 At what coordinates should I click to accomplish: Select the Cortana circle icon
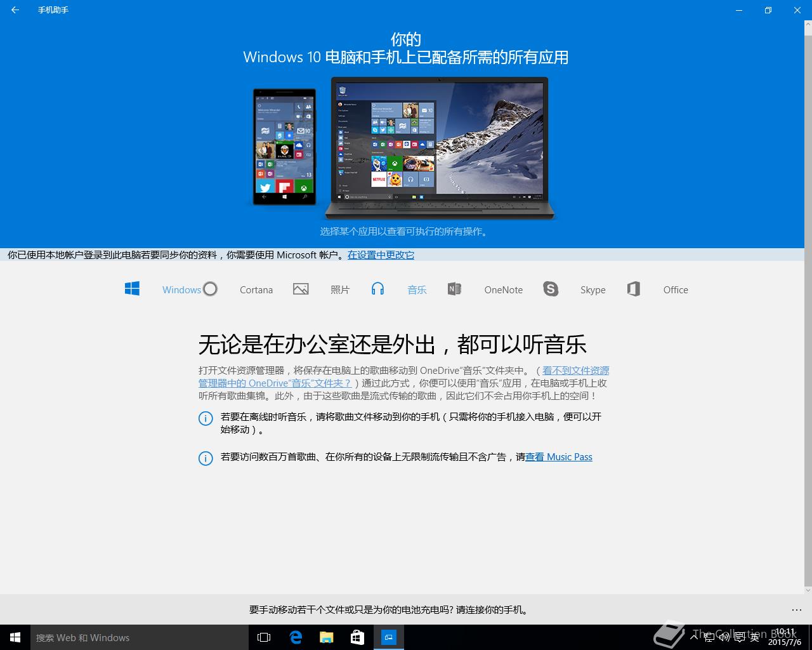[210, 289]
